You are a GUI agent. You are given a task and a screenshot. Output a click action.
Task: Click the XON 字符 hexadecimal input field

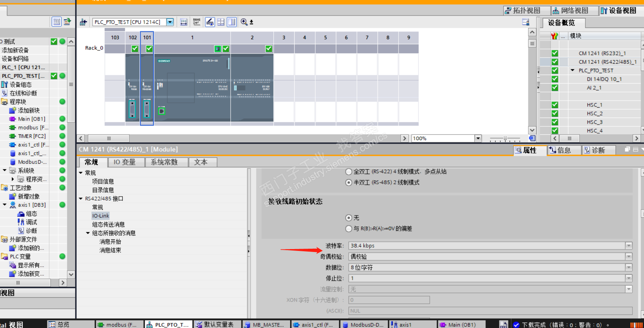coord(389,300)
